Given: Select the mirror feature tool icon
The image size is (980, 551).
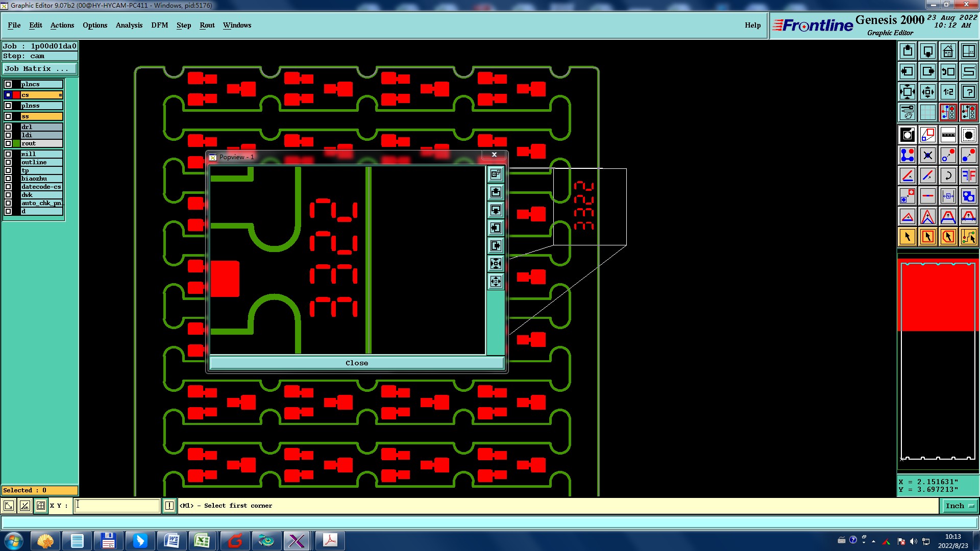Looking at the screenshot, I should pos(969,176).
